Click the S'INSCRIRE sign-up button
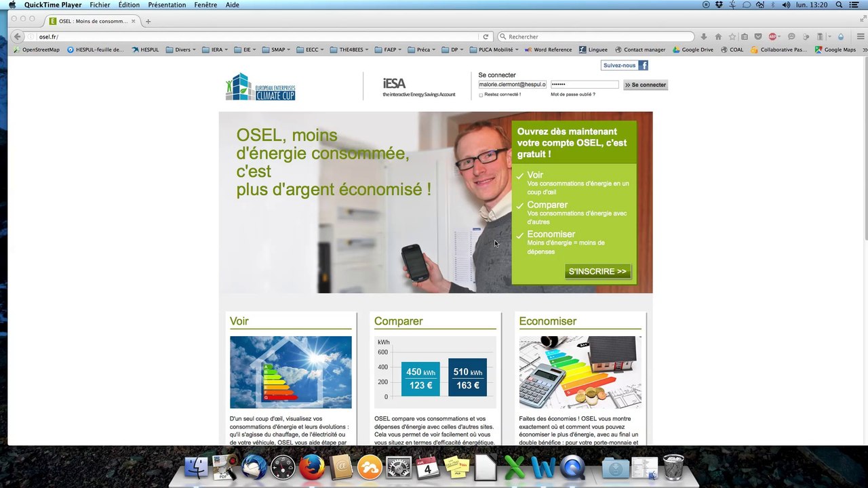868x488 pixels. tap(597, 272)
